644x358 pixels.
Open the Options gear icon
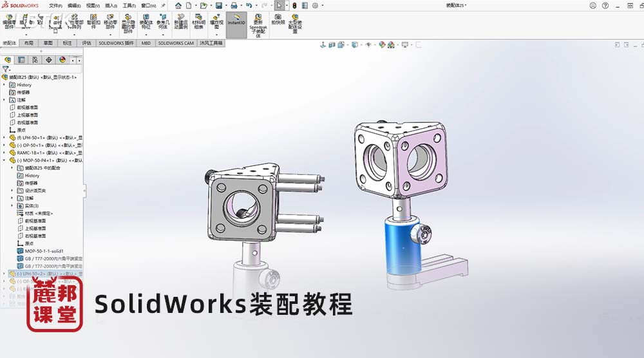tap(315, 6)
